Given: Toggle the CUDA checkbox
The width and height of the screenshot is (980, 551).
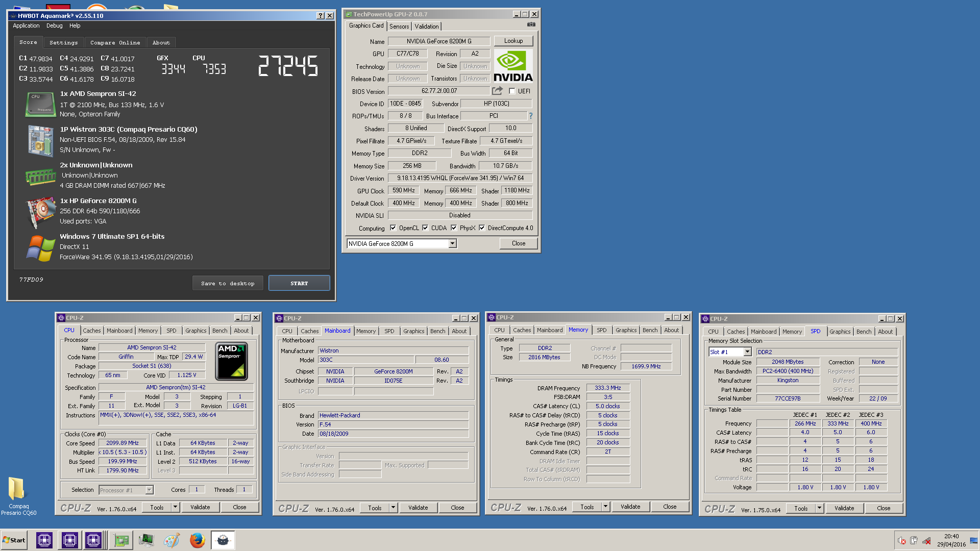Looking at the screenshot, I should click(x=425, y=228).
